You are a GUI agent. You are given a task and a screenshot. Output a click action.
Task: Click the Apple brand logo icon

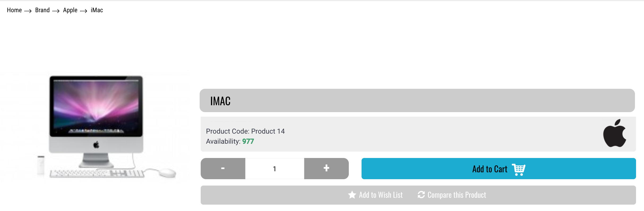click(615, 133)
